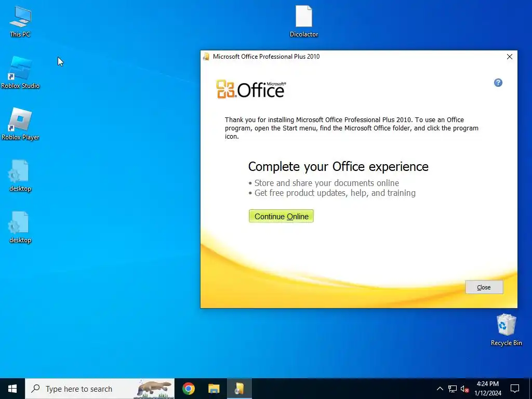Click the 'Thank you for installing' paragraph
The image size is (532, 399).
pos(352,128)
